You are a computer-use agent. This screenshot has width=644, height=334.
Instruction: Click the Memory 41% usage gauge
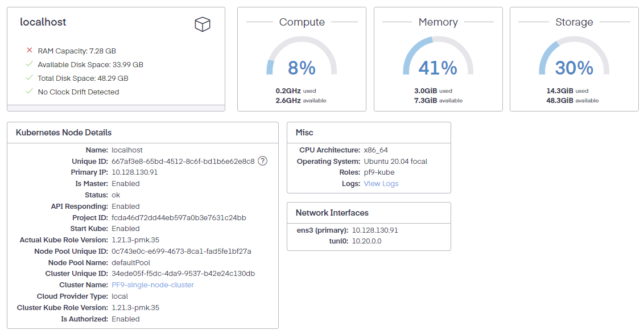coord(437,60)
